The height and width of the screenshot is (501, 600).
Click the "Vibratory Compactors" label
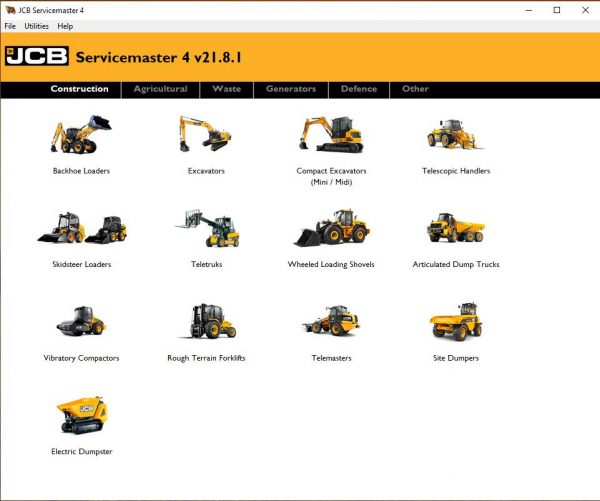coord(82,358)
